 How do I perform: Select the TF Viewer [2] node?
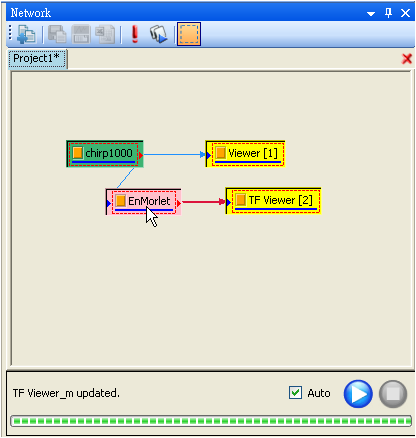click(273, 201)
